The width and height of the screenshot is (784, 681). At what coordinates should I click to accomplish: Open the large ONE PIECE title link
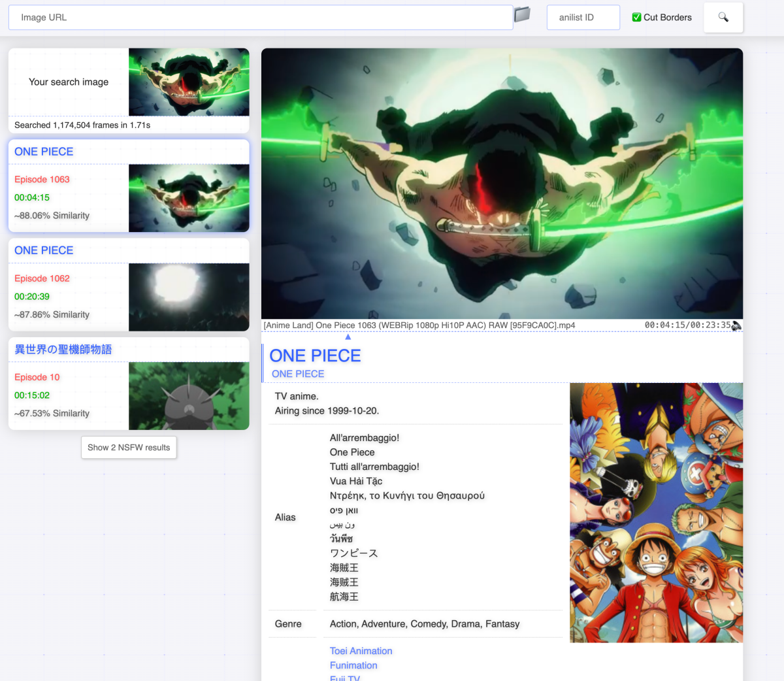(315, 356)
